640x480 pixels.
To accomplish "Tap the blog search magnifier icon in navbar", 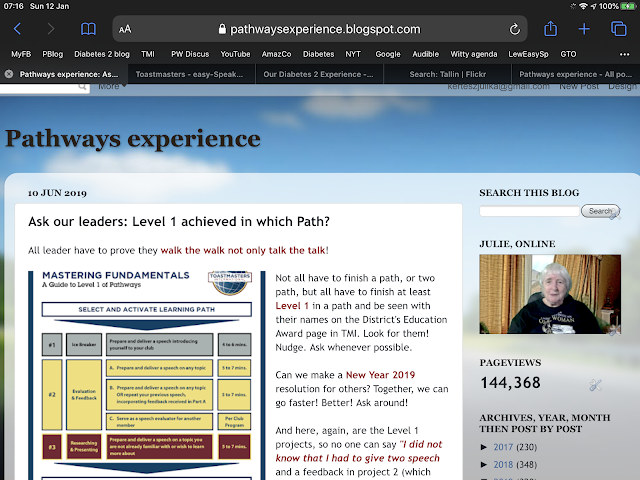I will 82,87.
